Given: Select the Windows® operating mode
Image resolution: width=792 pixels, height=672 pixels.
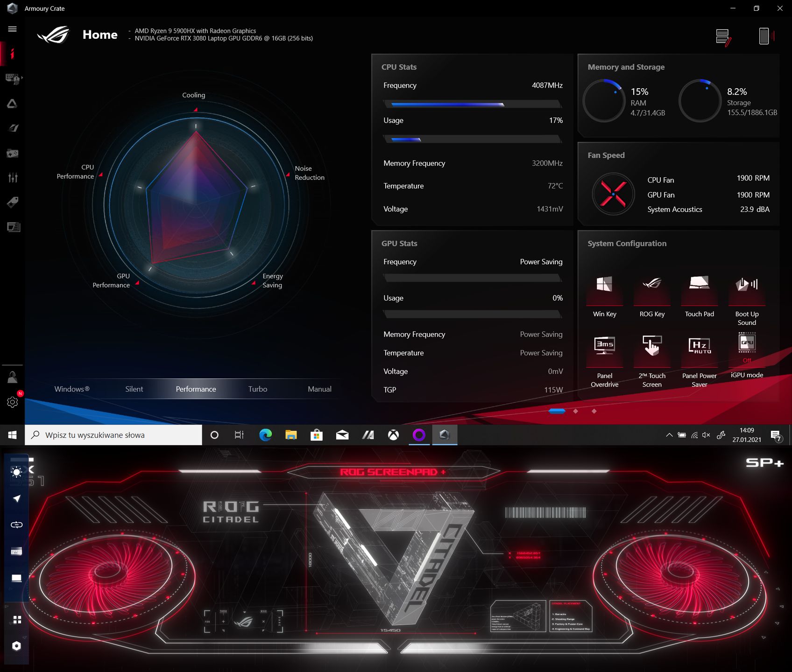Looking at the screenshot, I should click(x=72, y=389).
